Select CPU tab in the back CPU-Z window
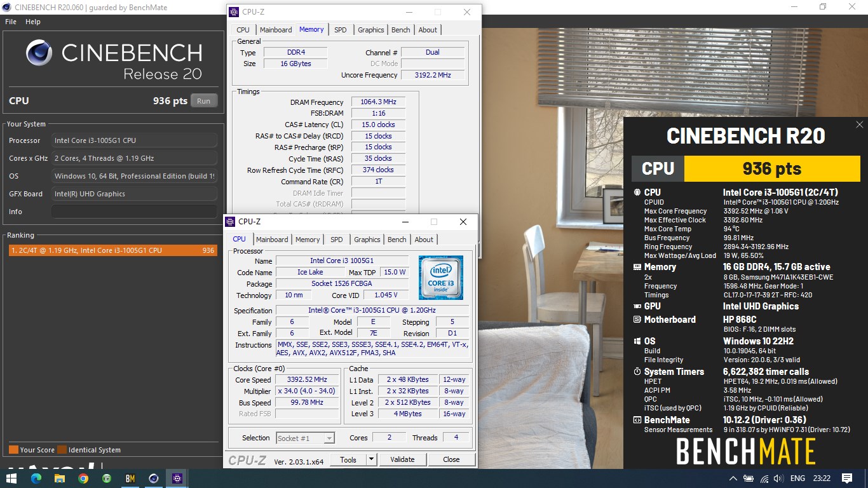Screen dimensions: 868x488 point(243,30)
